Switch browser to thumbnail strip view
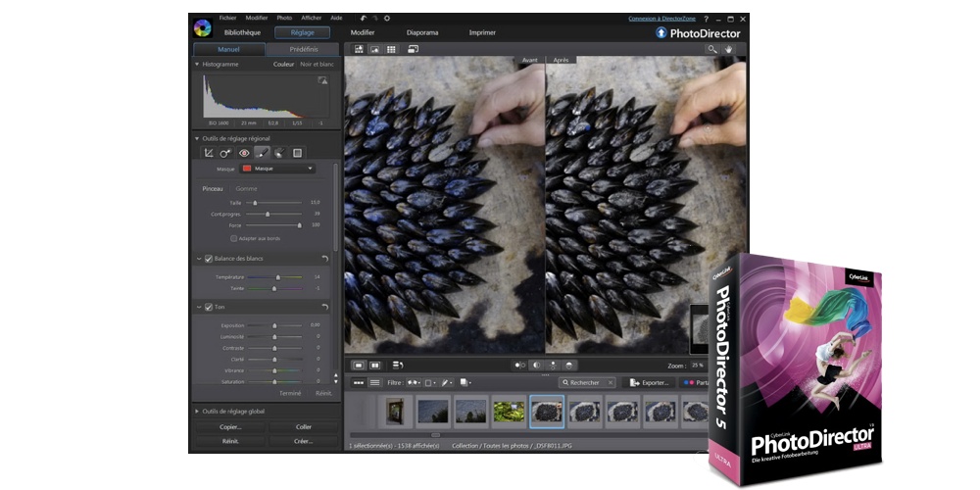The width and height of the screenshot is (980, 490). point(359,382)
